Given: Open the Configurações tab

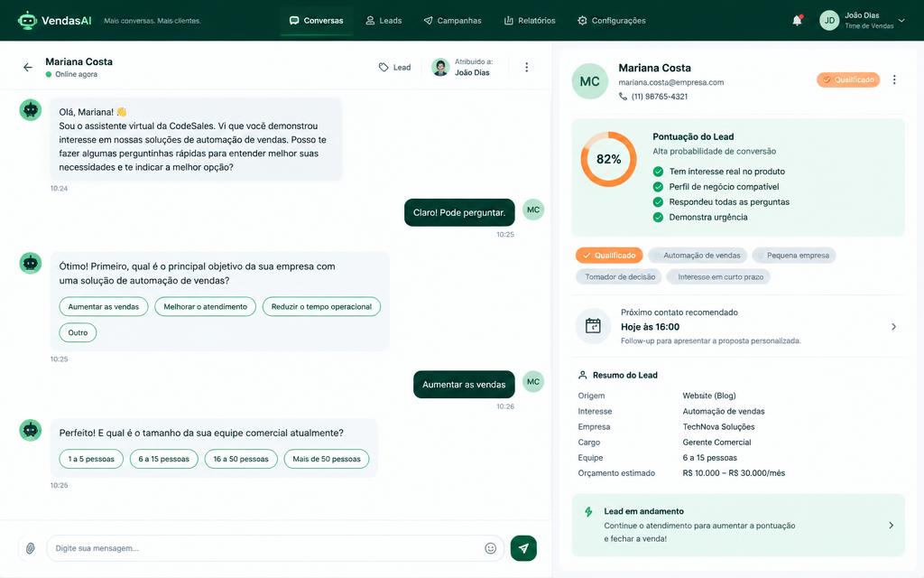Looking at the screenshot, I should (612, 21).
